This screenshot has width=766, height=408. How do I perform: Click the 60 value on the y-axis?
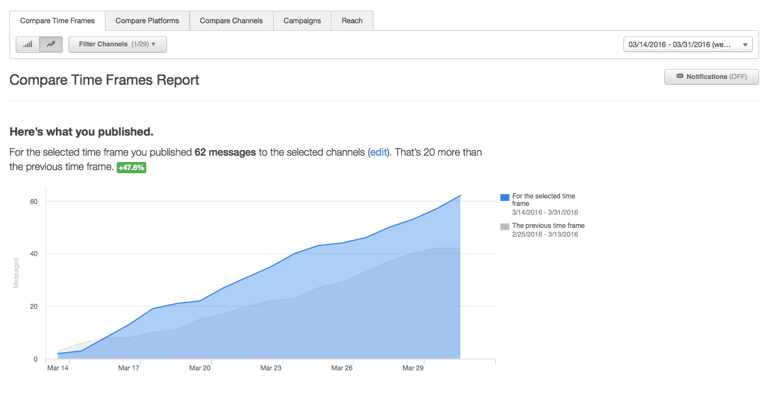[34, 201]
